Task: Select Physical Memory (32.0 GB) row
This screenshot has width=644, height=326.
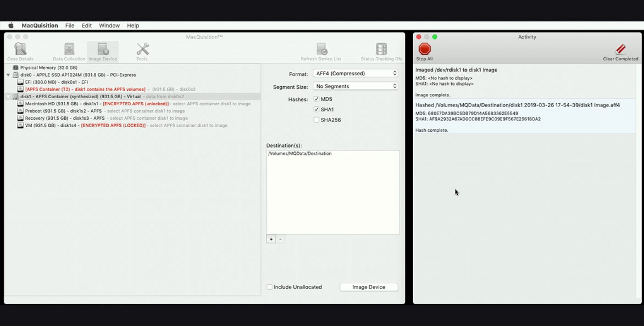Action: tap(132, 67)
